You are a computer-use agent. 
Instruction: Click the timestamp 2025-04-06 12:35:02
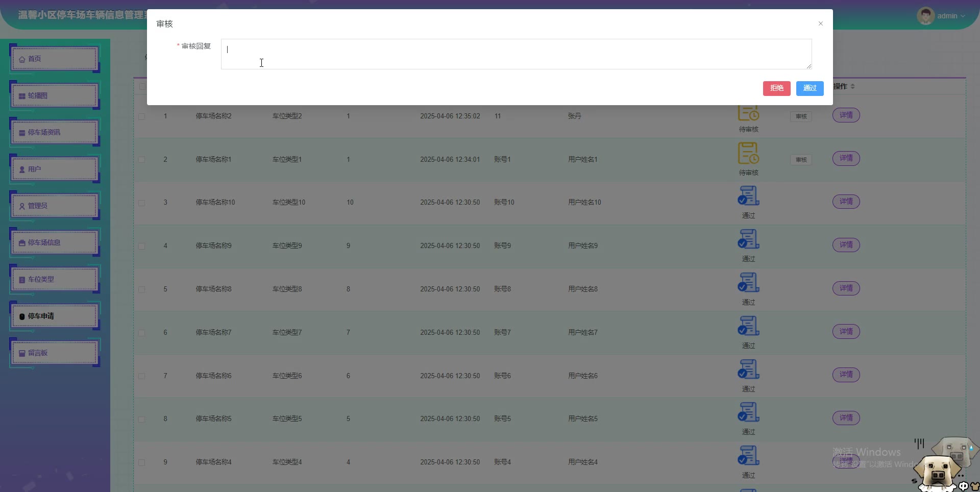coord(450,116)
